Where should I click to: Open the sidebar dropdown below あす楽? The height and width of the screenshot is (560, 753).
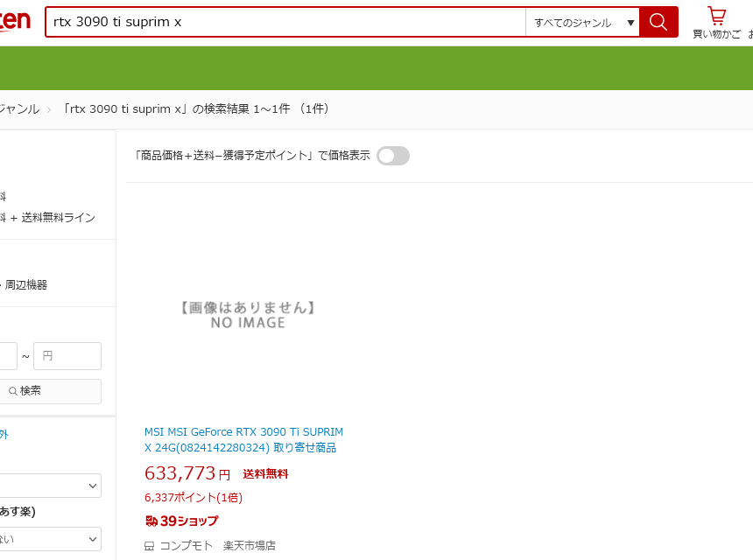tap(51, 539)
